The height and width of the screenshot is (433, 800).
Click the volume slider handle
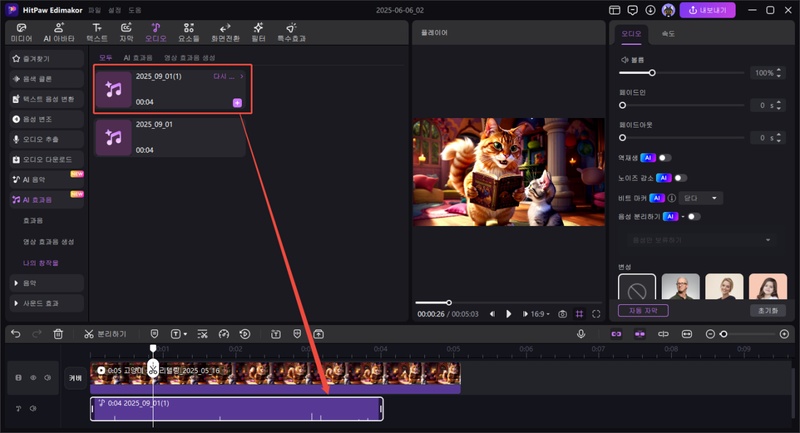pyautogui.click(x=652, y=73)
